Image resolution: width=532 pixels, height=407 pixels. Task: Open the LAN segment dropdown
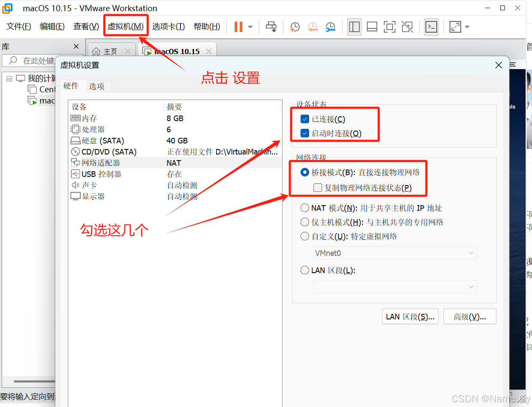pyautogui.click(x=395, y=287)
